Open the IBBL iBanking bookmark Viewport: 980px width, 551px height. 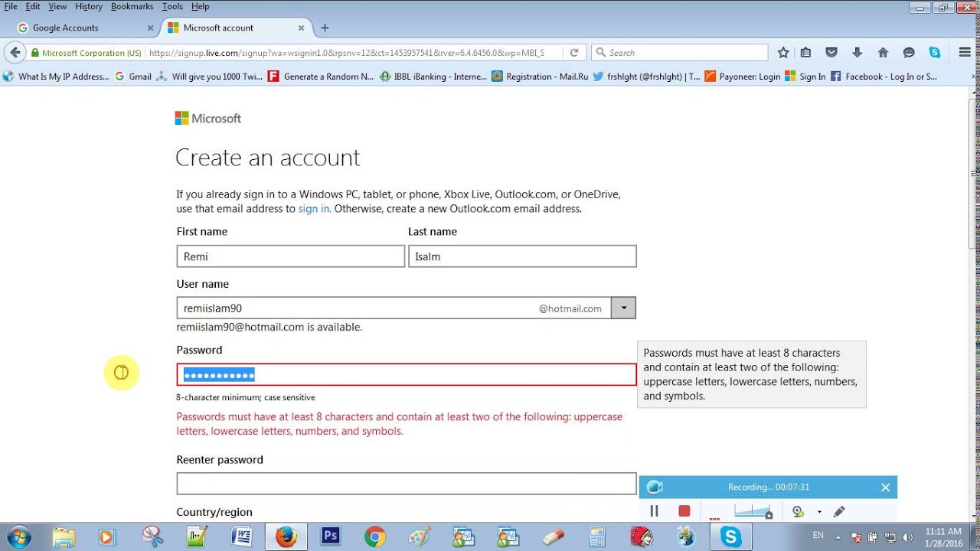pos(433,77)
